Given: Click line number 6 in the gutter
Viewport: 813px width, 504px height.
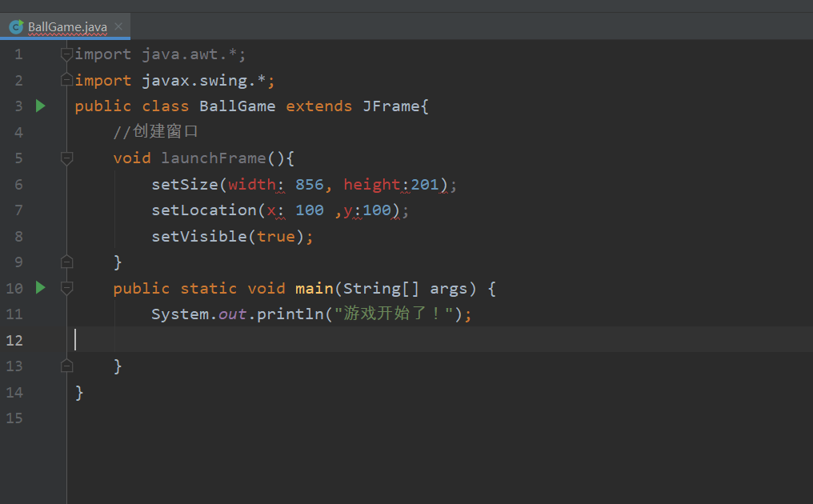Looking at the screenshot, I should coord(18,185).
